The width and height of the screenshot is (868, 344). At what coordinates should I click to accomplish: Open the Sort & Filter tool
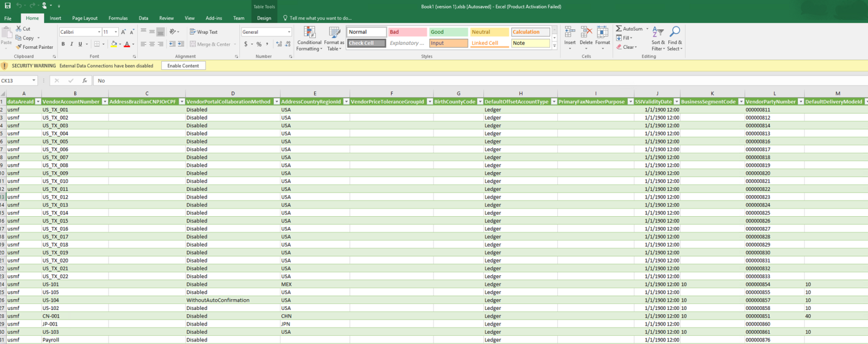(x=658, y=38)
